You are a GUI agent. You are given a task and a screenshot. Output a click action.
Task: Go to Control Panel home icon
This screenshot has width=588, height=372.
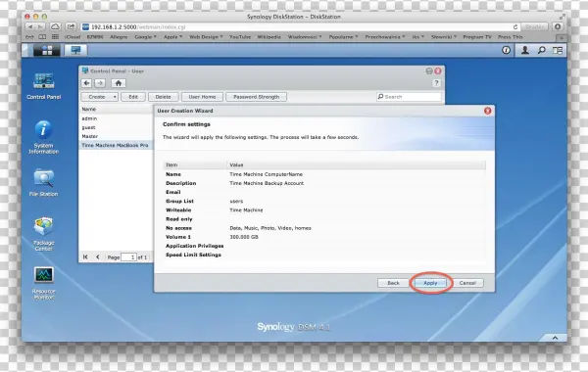click(119, 83)
